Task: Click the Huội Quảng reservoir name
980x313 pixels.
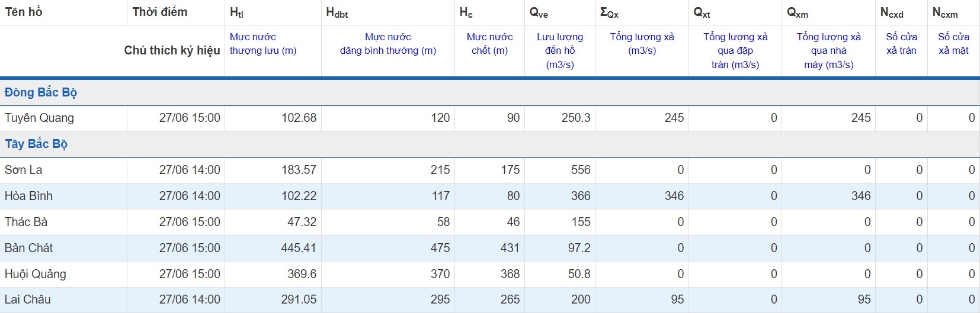Action: click(x=36, y=274)
